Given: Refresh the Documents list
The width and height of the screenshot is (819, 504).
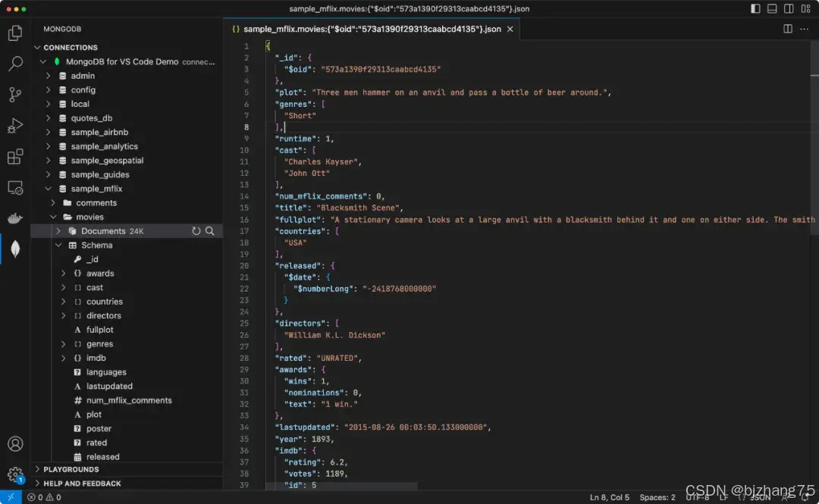Looking at the screenshot, I should click(x=196, y=231).
